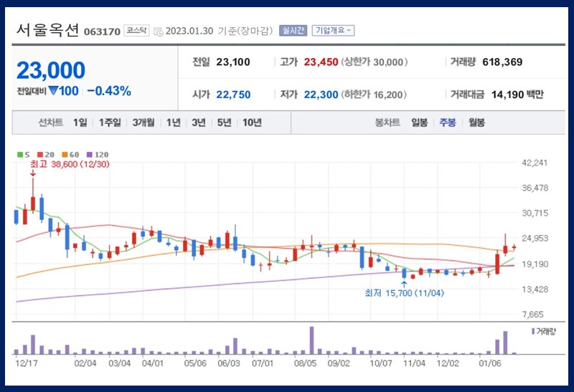The width and height of the screenshot is (574, 392).
Task: Select the 1일 line chart tab
Action: point(80,123)
